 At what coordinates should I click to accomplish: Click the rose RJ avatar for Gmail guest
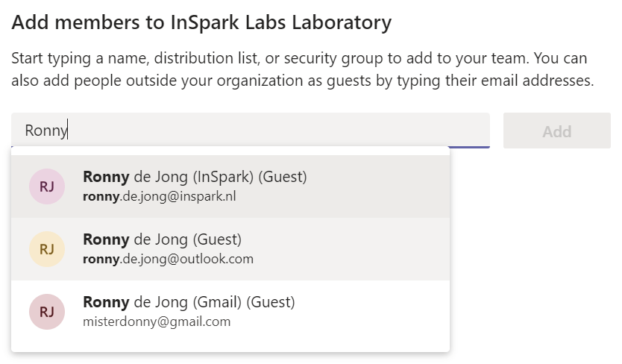click(x=47, y=312)
